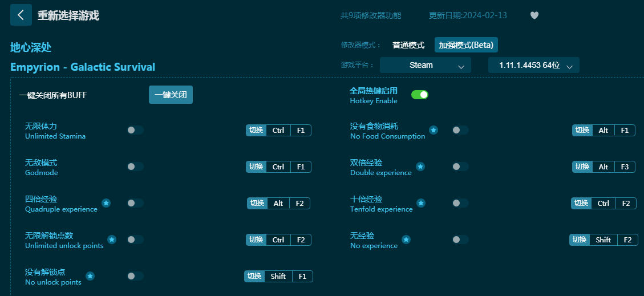This screenshot has height=296, width=644.
Task: Click star badge beside No unlock points
Action: (x=90, y=276)
